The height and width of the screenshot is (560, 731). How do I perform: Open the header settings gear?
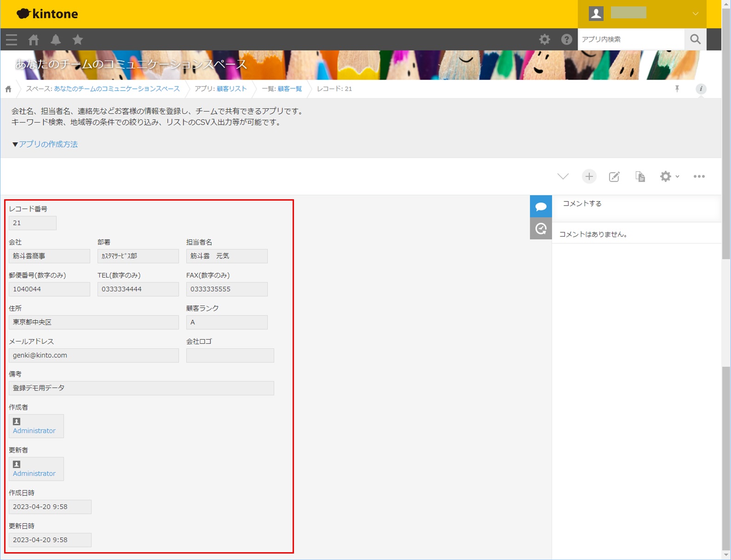pos(545,40)
